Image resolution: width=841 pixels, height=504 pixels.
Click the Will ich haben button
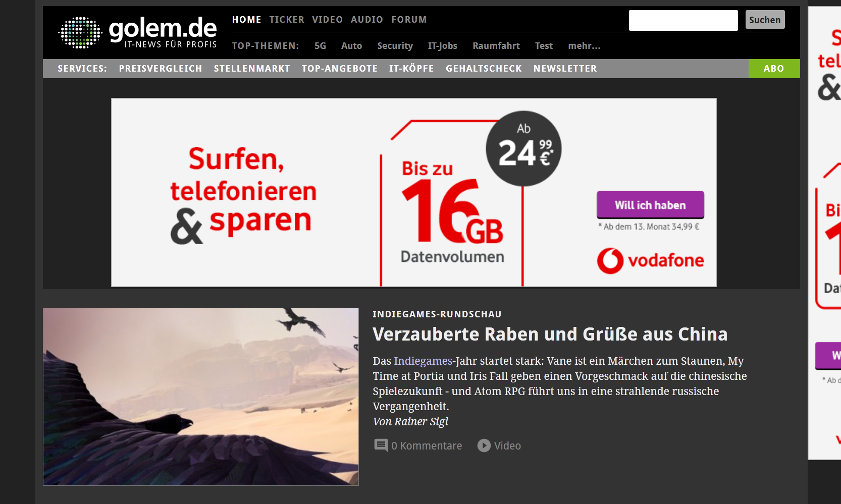650,205
